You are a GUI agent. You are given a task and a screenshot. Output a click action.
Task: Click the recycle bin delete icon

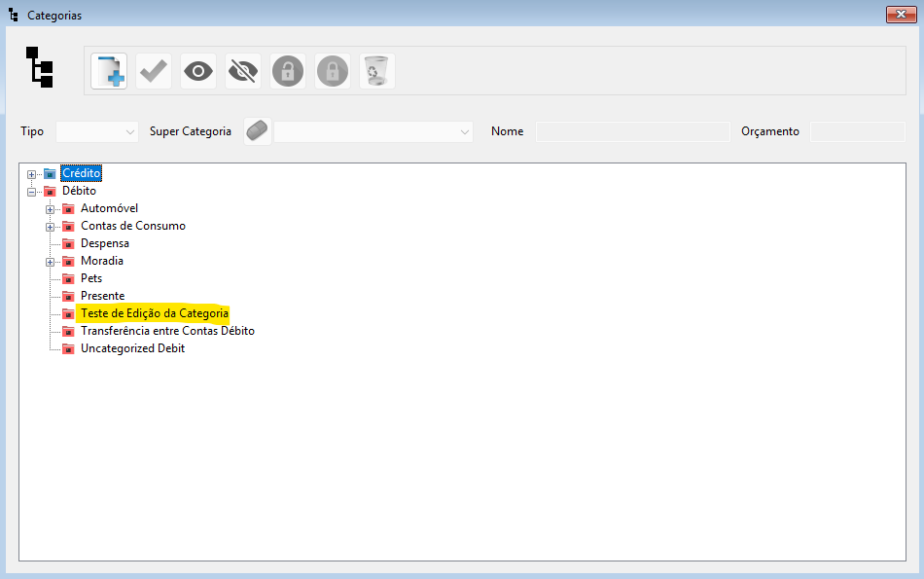(377, 71)
